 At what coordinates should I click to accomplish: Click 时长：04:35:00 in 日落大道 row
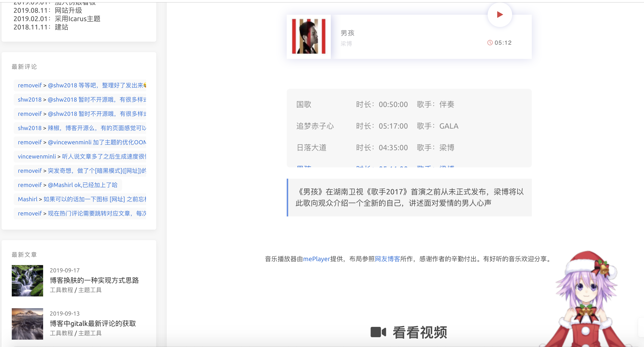(382, 147)
